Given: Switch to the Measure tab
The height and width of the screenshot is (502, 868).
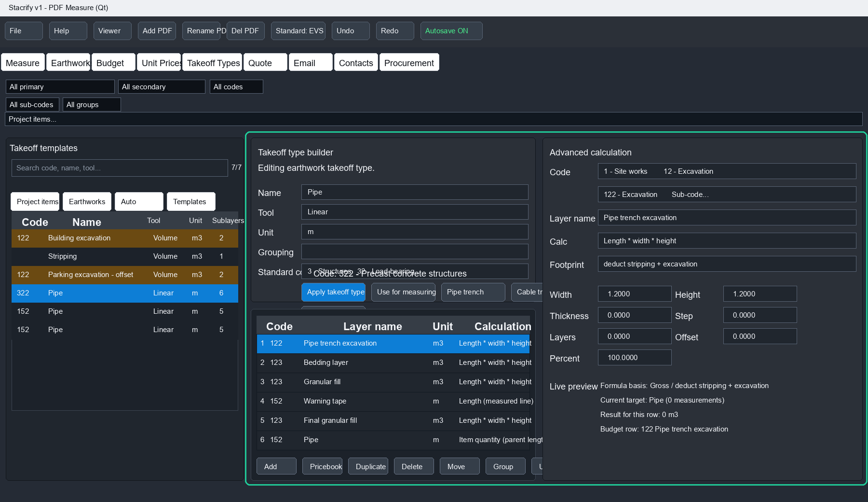Looking at the screenshot, I should (x=23, y=63).
